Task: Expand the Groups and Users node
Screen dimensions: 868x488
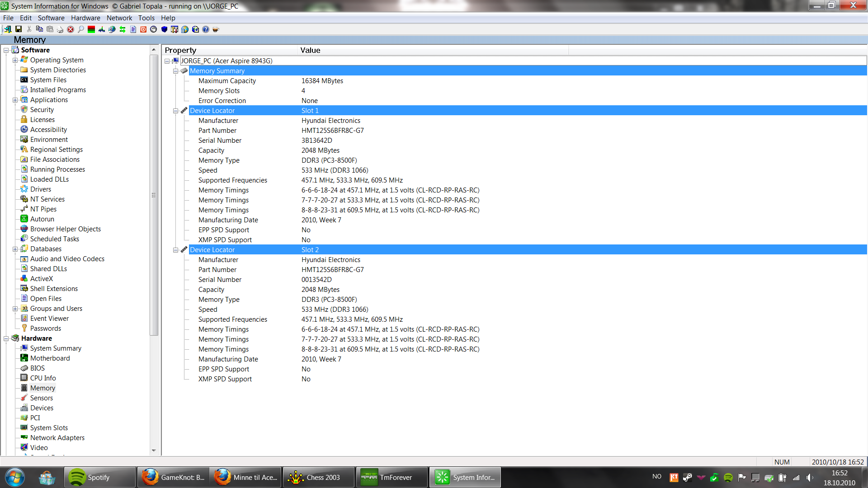Action: [x=15, y=309]
